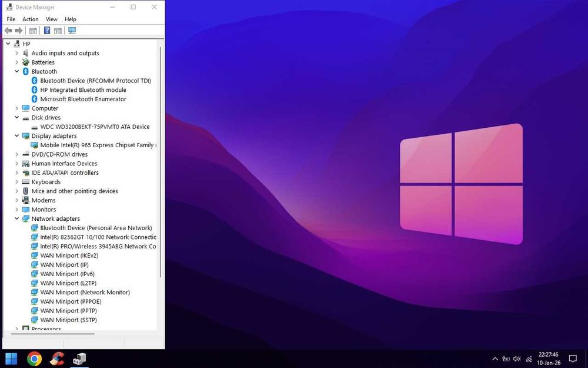Image resolution: width=588 pixels, height=368 pixels.
Task: Open the Windows Start menu
Action: 11,359
